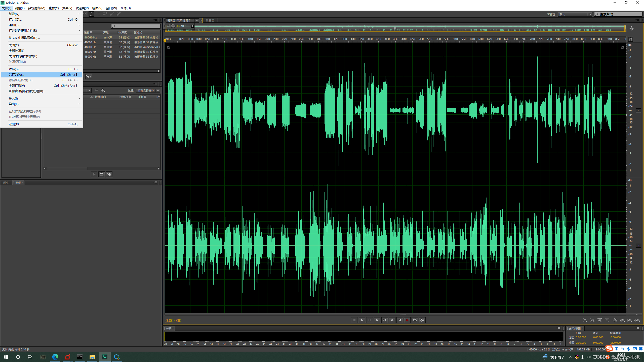Move playhead to next marker button
Viewport: 644px width, 362px height.
(x=399, y=320)
